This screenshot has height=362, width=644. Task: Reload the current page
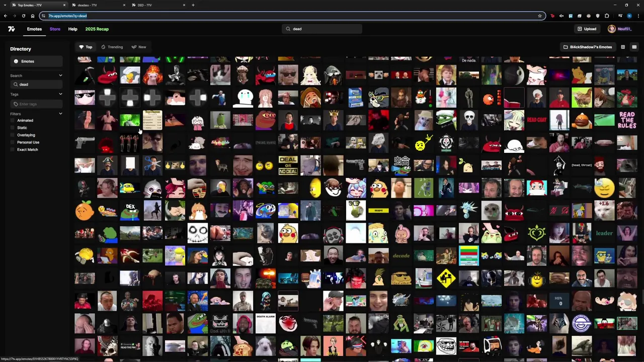pos(23,16)
